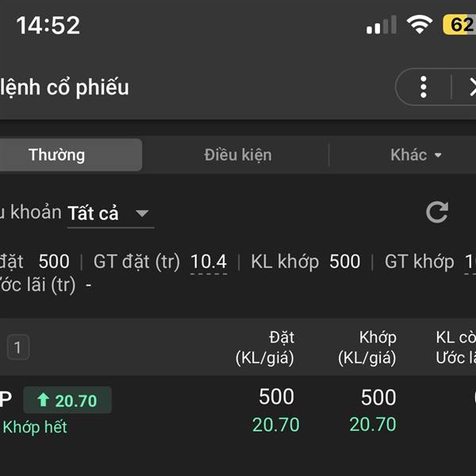Open the three-dot more options menu
This screenshot has width=476, height=476.
[424, 86]
